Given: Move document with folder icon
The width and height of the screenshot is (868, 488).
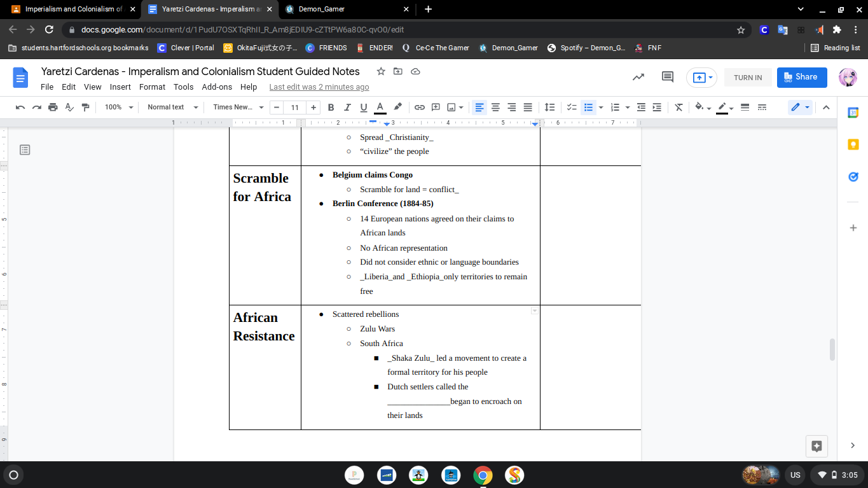Looking at the screenshot, I should [398, 71].
